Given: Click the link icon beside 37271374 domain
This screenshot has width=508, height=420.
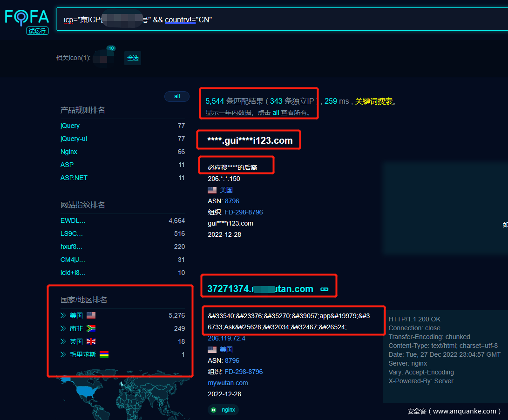Looking at the screenshot, I should pyautogui.click(x=325, y=289).
